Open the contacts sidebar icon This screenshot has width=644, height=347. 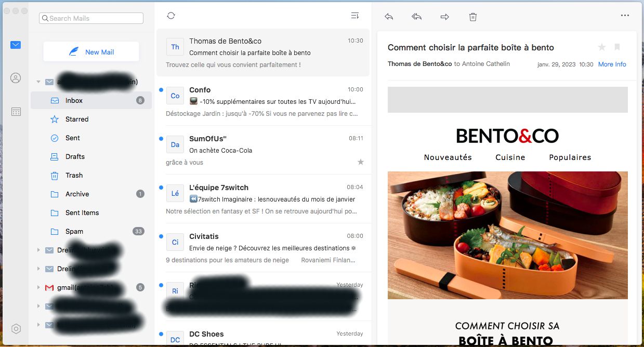tap(16, 78)
